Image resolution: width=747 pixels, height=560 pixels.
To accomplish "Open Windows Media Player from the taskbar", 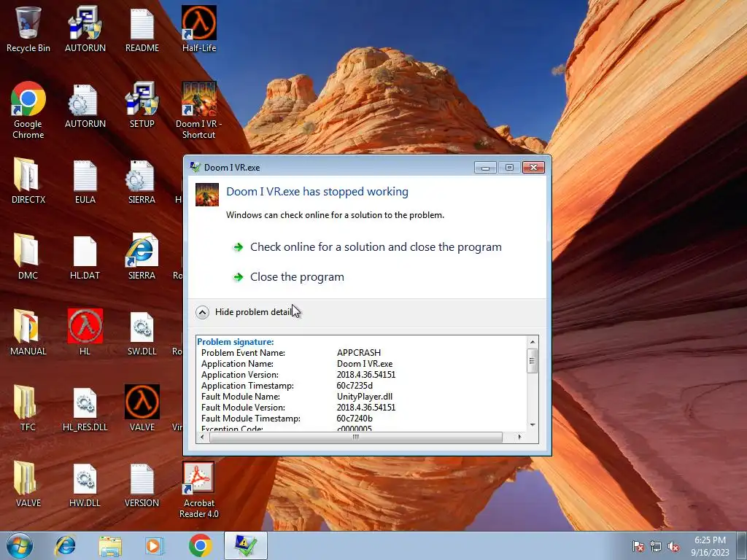I will [155, 545].
